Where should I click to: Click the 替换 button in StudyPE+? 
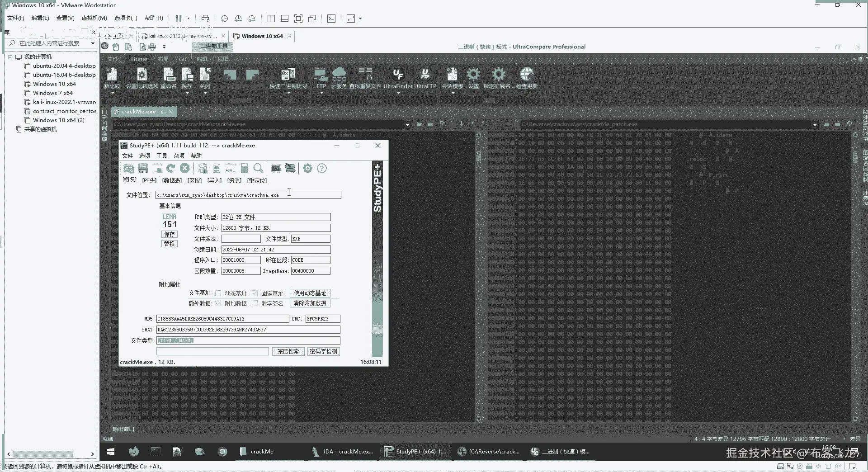170,244
